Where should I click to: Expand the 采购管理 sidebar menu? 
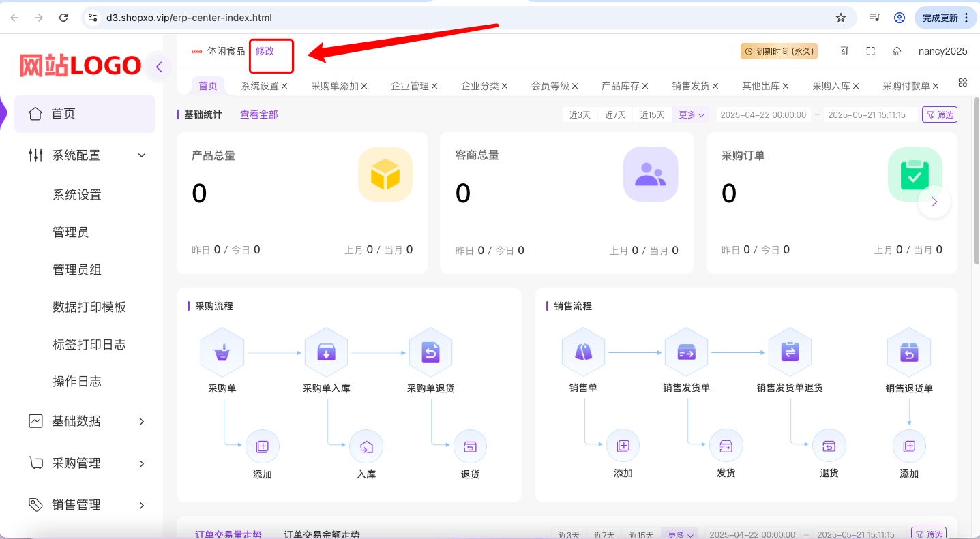(85, 463)
